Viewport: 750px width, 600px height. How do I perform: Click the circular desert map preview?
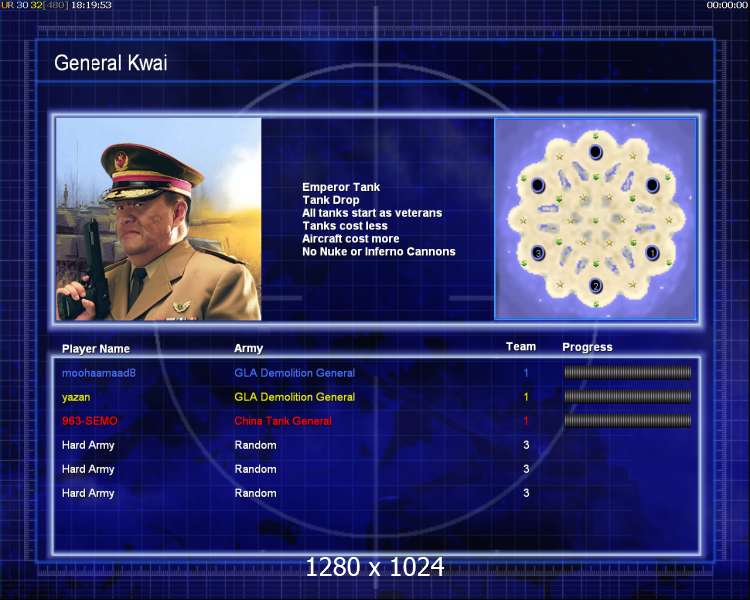(x=596, y=219)
